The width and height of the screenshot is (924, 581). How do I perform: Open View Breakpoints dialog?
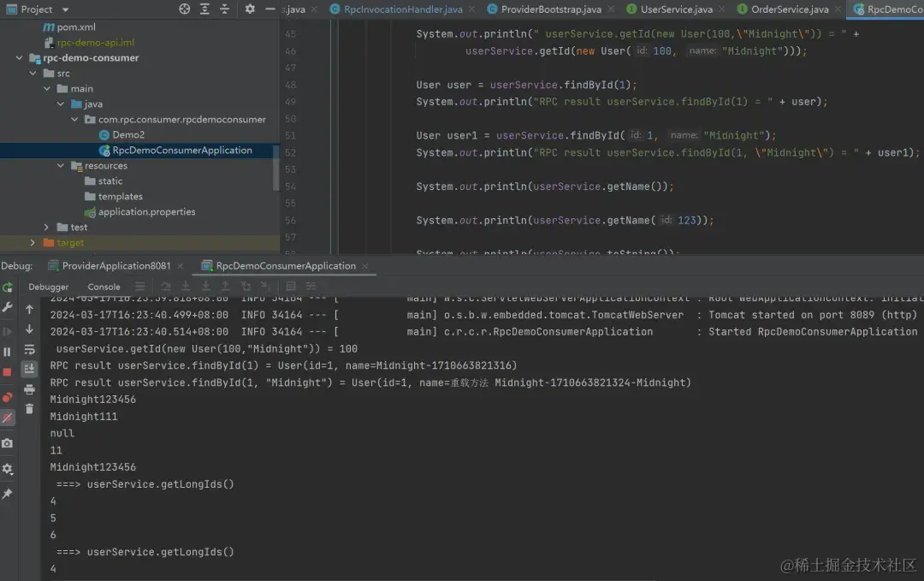[x=7, y=397]
